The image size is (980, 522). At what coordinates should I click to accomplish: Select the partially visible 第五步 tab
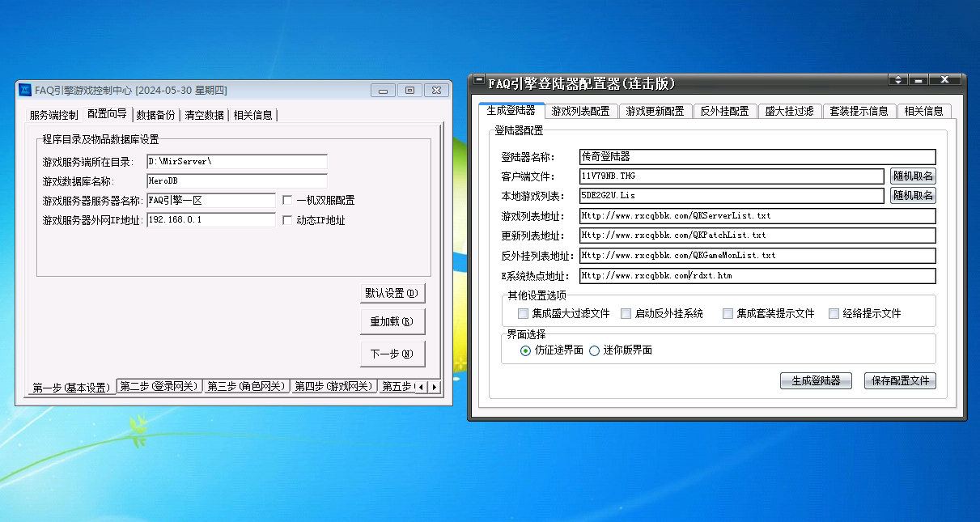point(397,386)
